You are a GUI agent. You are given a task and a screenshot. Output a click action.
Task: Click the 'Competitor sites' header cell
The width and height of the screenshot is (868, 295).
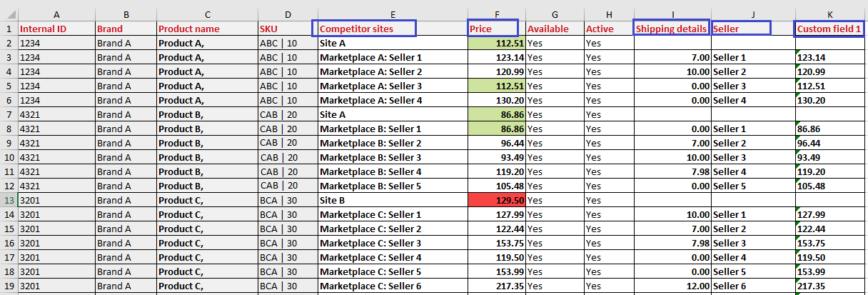pos(364,29)
